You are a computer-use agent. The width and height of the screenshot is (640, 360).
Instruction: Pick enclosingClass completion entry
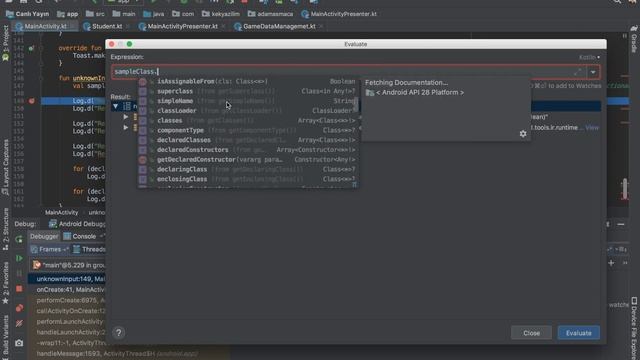[x=247, y=179]
